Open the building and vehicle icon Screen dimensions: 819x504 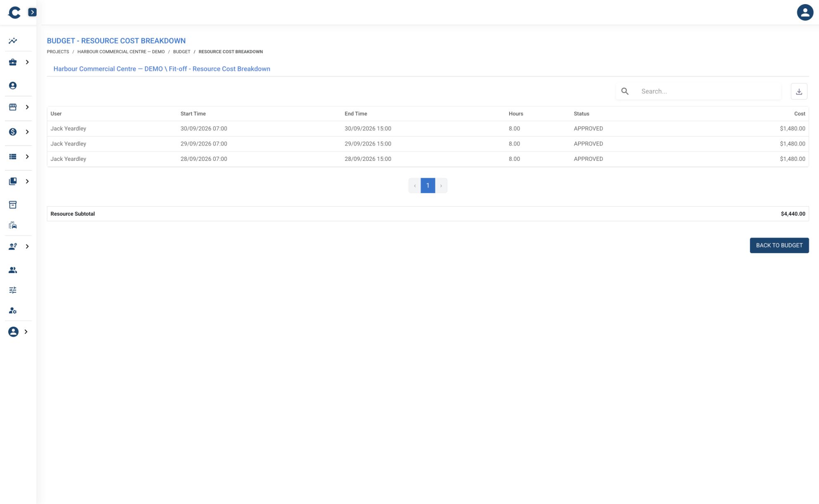13,225
